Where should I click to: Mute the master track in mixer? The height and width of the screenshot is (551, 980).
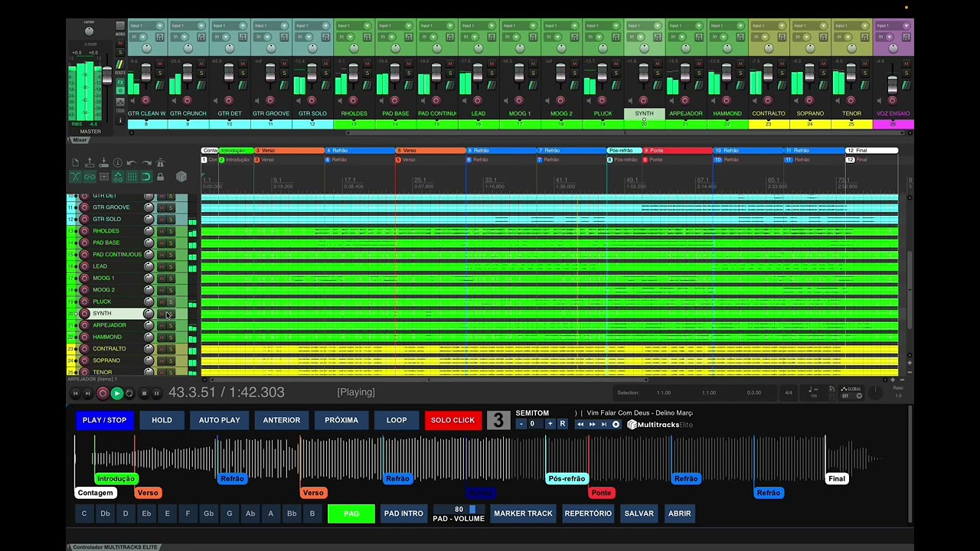point(120,43)
